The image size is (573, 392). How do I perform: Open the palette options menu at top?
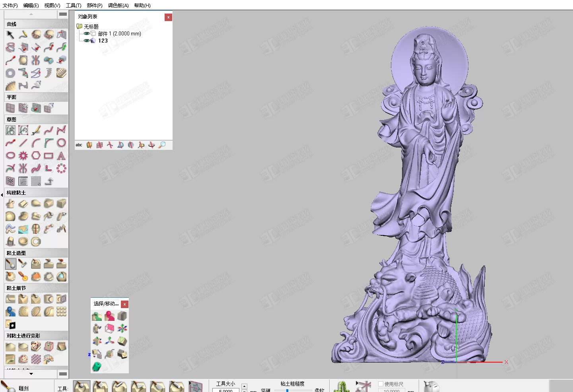pos(63,14)
